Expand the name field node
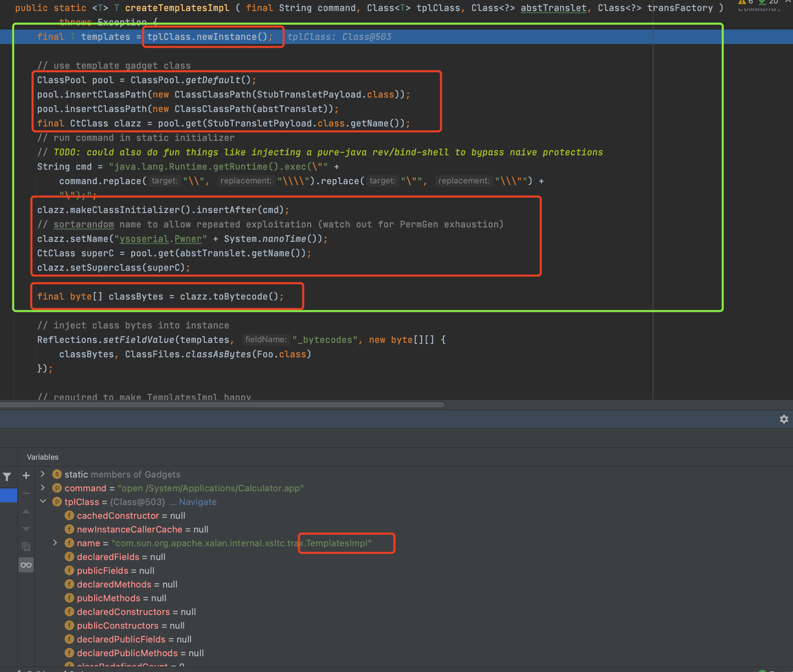Viewport: 793px width, 672px height. pyautogui.click(x=55, y=542)
